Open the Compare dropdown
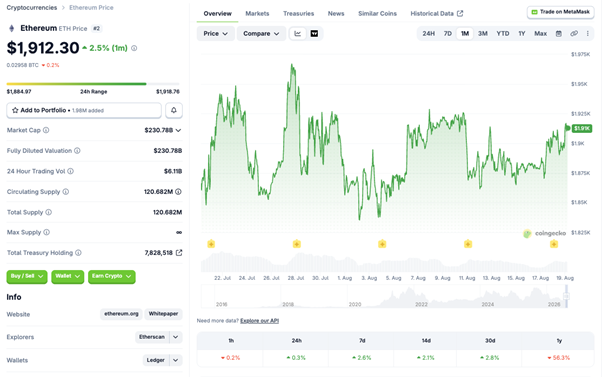Viewport: 602px width, 377px height. point(261,34)
